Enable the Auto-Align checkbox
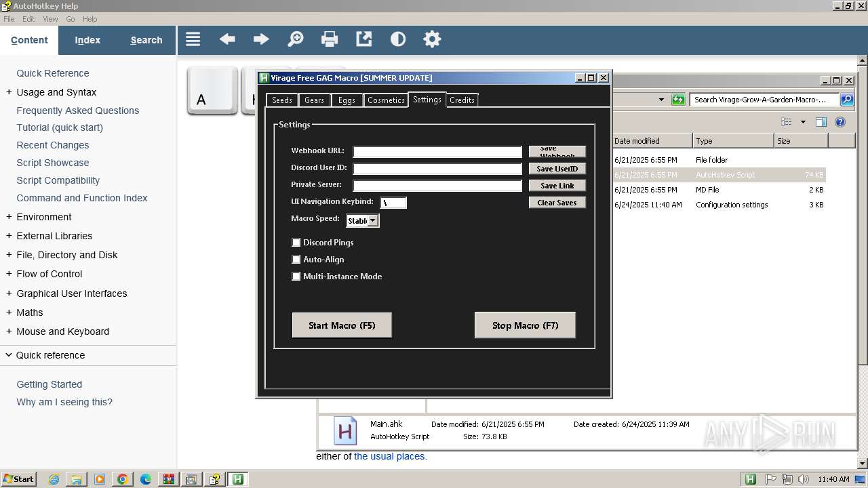868x488 pixels. point(296,259)
